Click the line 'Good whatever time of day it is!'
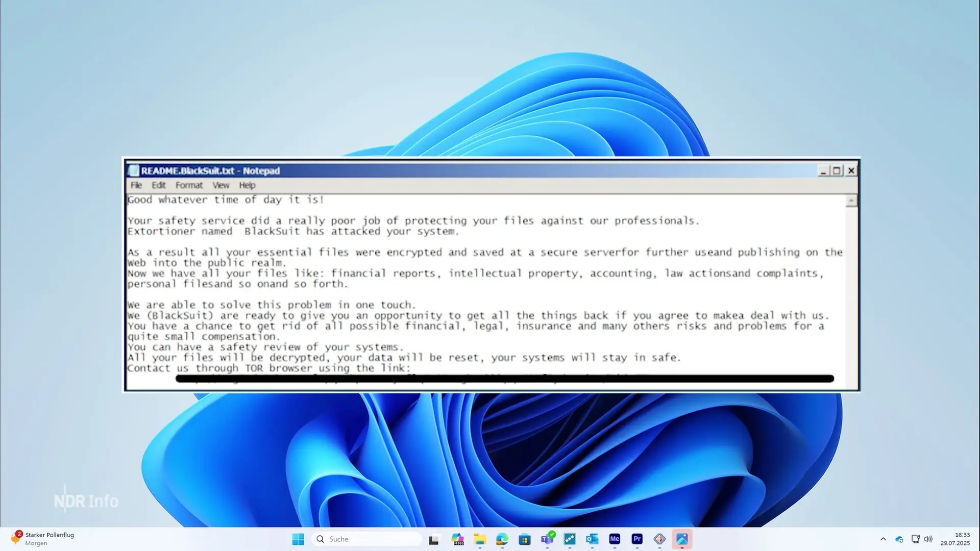The height and width of the screenshot is (551, 980). pos(226,199)
